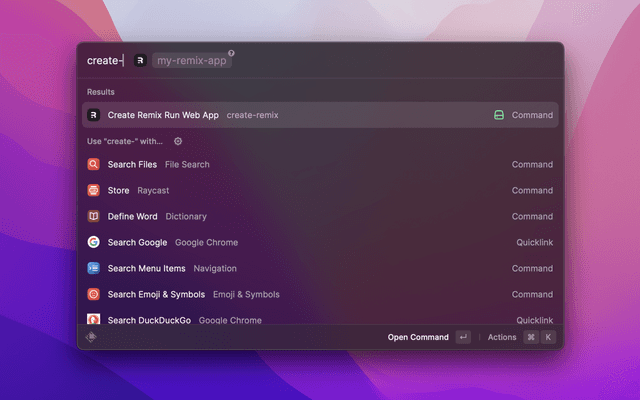Click the green extension badge on Create Remix row
Viewport: 640px width, 400px height.
coord(498,115)
